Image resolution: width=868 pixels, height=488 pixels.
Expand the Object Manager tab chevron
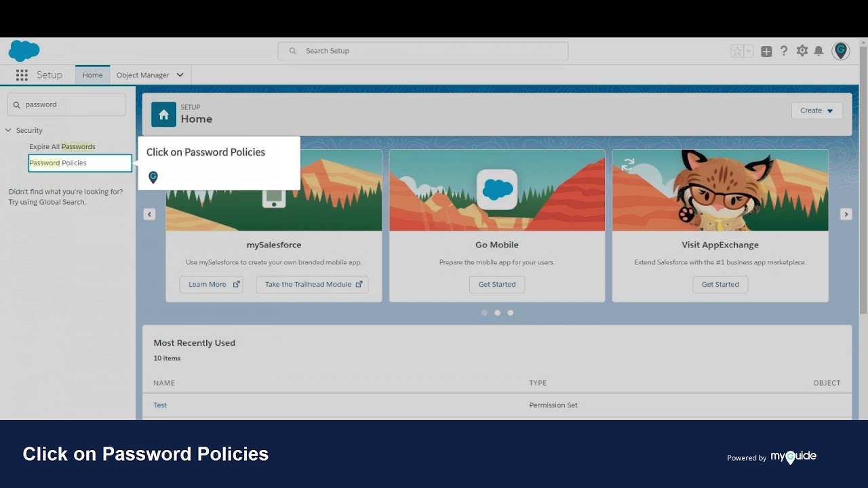coord(180,75)
